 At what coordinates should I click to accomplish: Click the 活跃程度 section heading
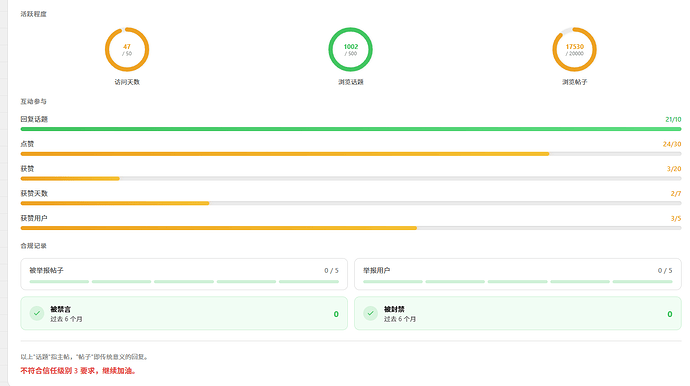(x=33, y=14)
